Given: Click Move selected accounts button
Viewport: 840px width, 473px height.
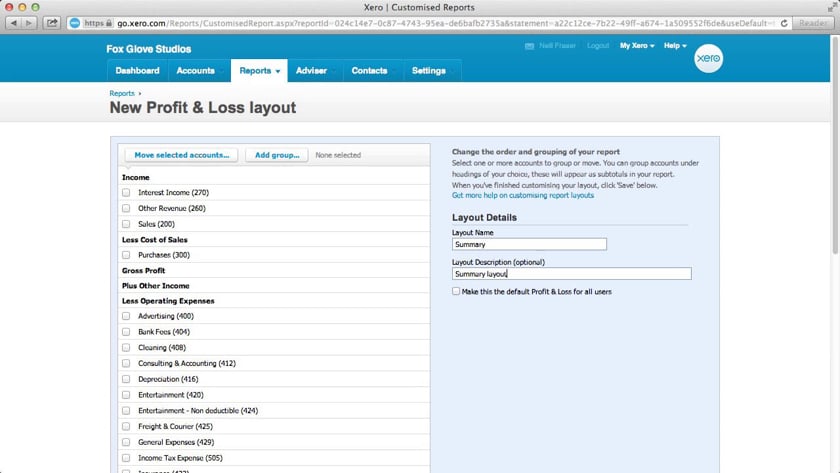Looking at the screenshot, I should 182,155.
